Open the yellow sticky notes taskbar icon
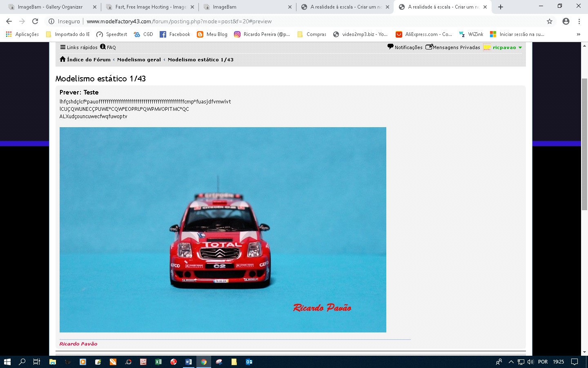The image size is (588, 368). pos(234,362)
